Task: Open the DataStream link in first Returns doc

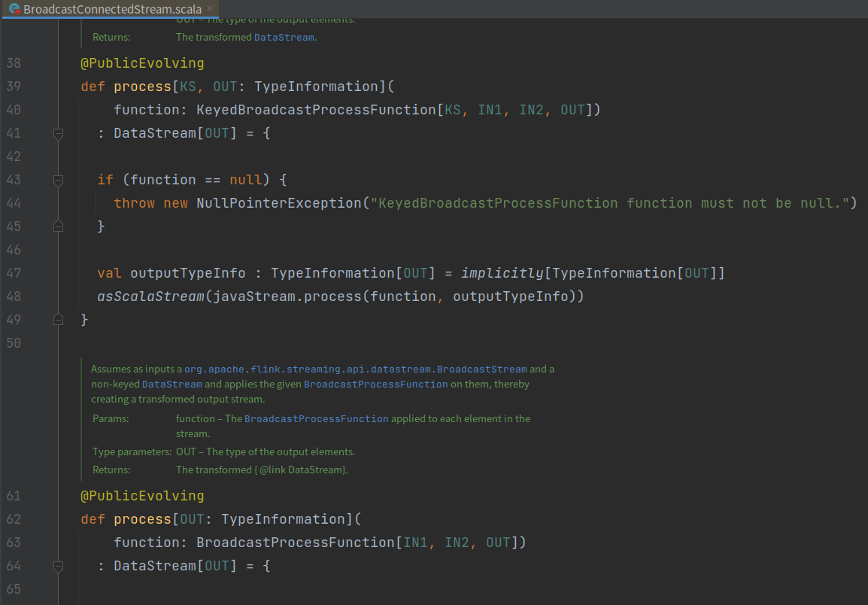Action: click(284, 37)
